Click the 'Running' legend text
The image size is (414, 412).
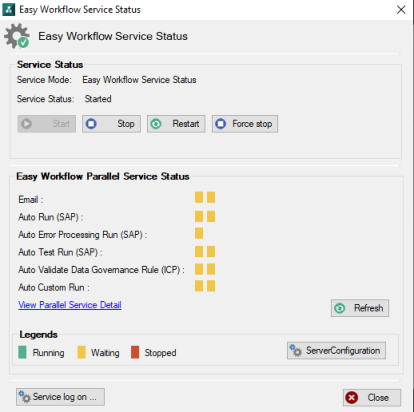click(x=49, y=353)
